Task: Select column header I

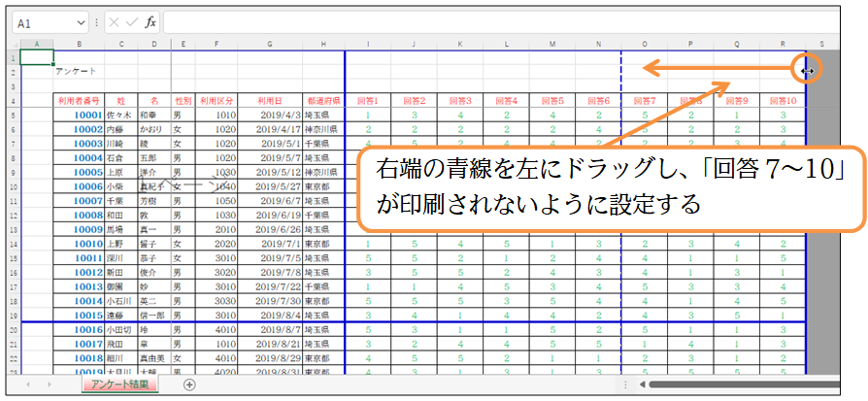Action: pyautogui.click(x=368, y=45)
